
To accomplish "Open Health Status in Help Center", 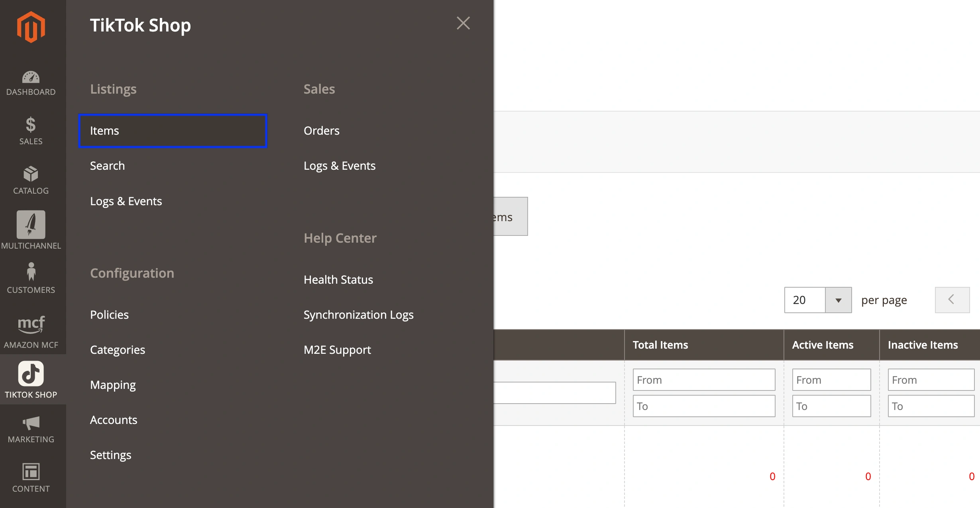I will 338,280.
